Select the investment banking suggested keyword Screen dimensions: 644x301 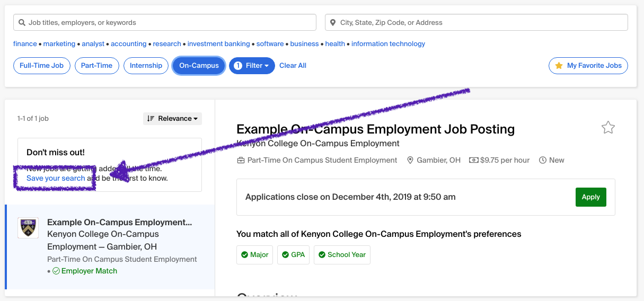pos(218,44)
